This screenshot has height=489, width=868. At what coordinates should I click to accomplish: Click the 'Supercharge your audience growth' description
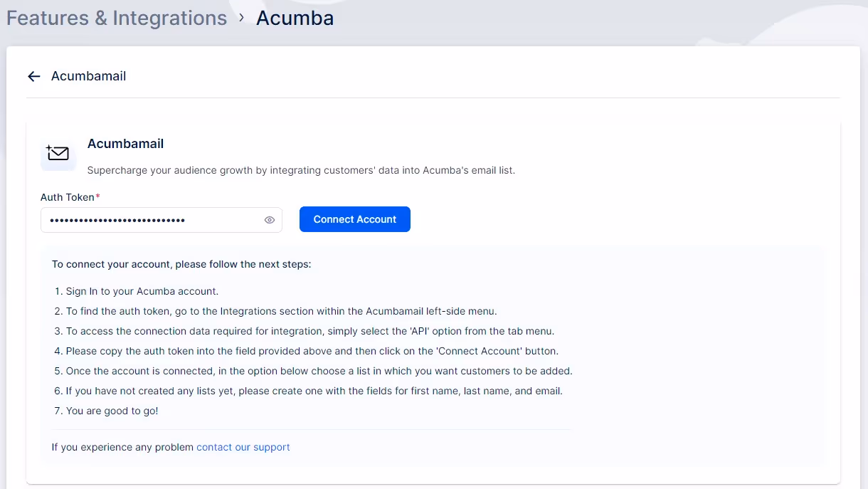tap(301, 170)
